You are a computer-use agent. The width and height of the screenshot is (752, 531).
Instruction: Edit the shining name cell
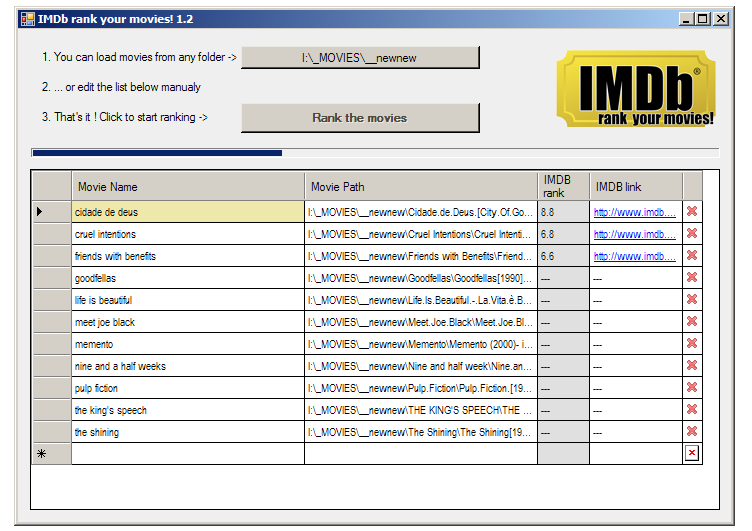[188, 432]
